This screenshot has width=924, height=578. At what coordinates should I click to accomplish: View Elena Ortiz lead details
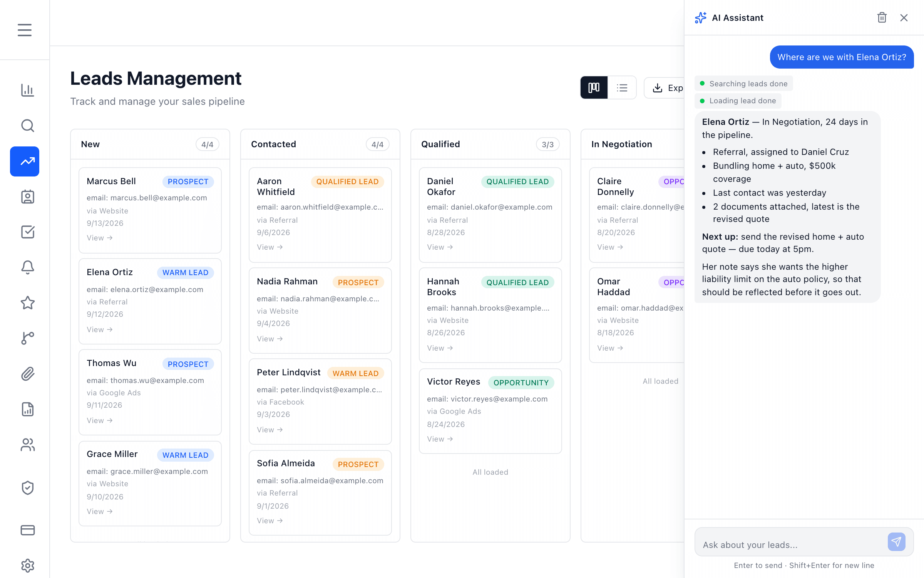pyautogui.click(x=99, y=329)
